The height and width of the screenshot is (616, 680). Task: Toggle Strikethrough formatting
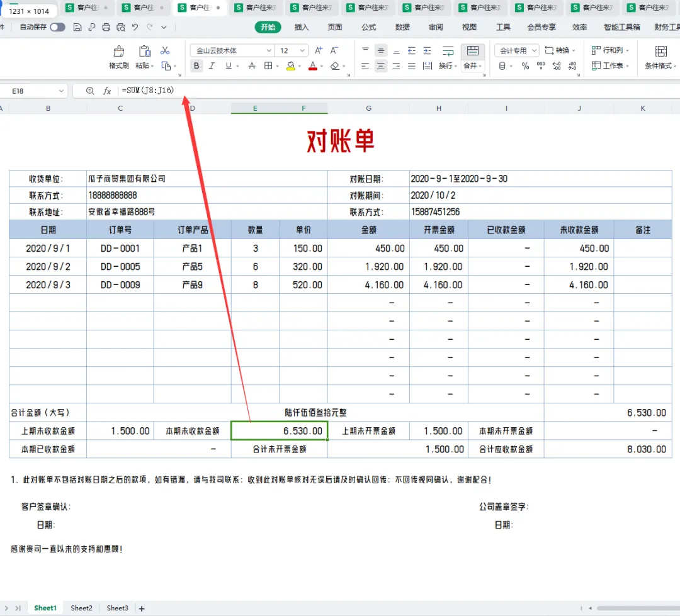pos(251,66)
